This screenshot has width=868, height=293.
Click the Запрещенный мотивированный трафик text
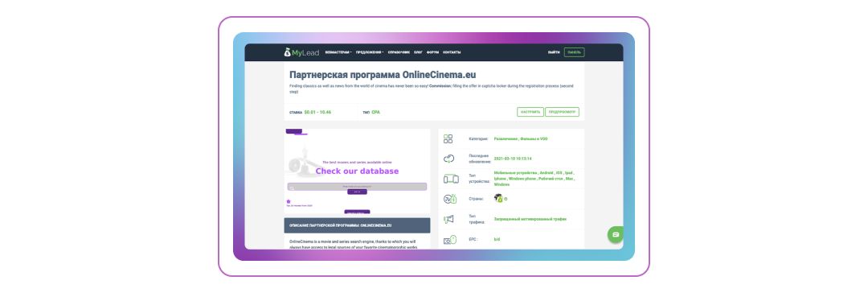530,219
